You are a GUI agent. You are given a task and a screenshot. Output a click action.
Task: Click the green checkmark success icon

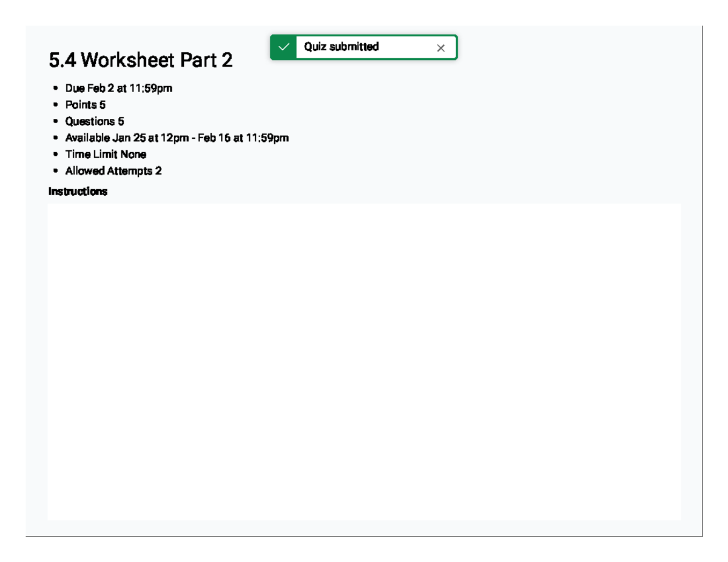tap(283, 47)
